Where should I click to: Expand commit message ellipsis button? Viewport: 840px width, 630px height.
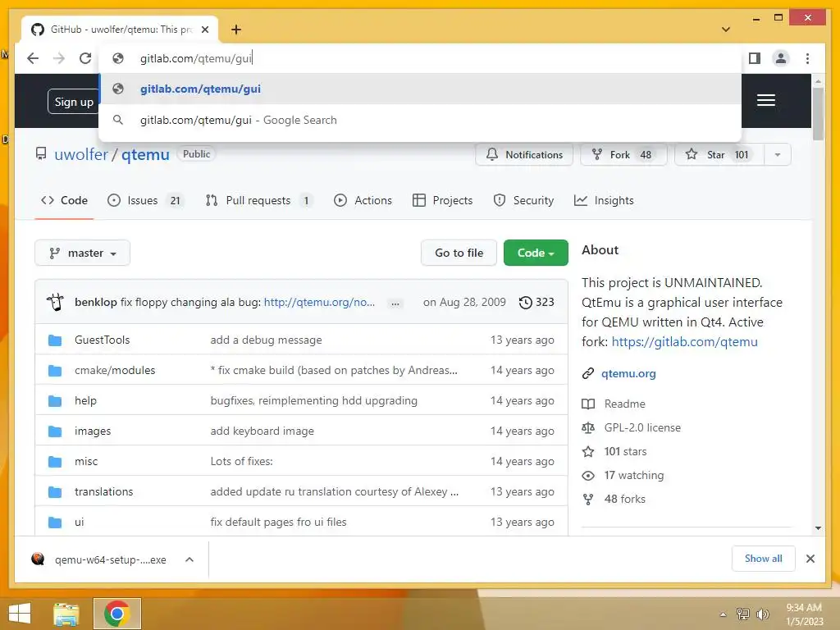(395, 304)
